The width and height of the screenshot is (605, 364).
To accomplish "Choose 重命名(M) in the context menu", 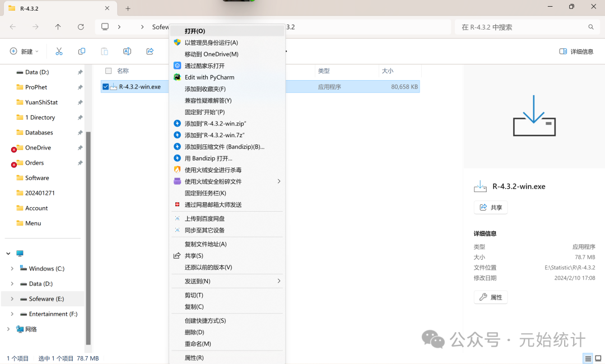I will pos(198,344).
